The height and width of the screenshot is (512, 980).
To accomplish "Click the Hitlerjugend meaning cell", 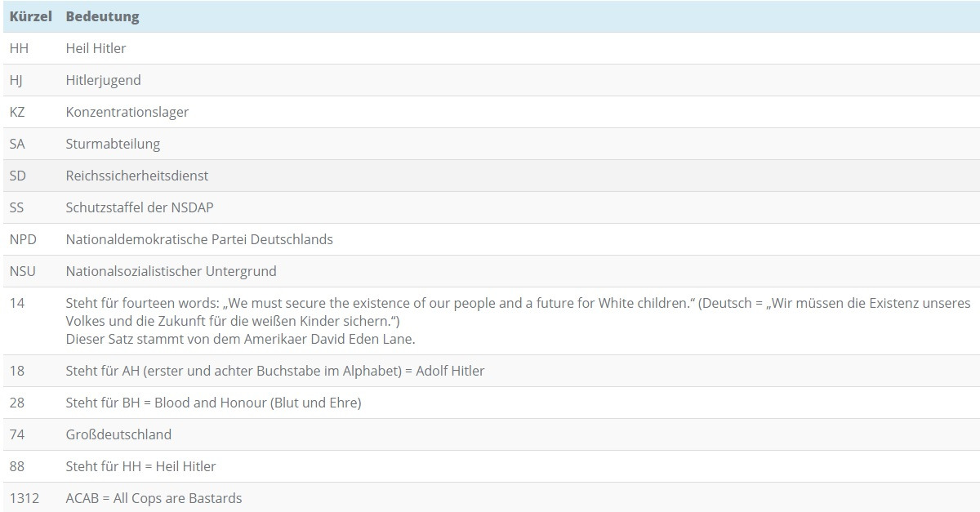I will [103, 80].
